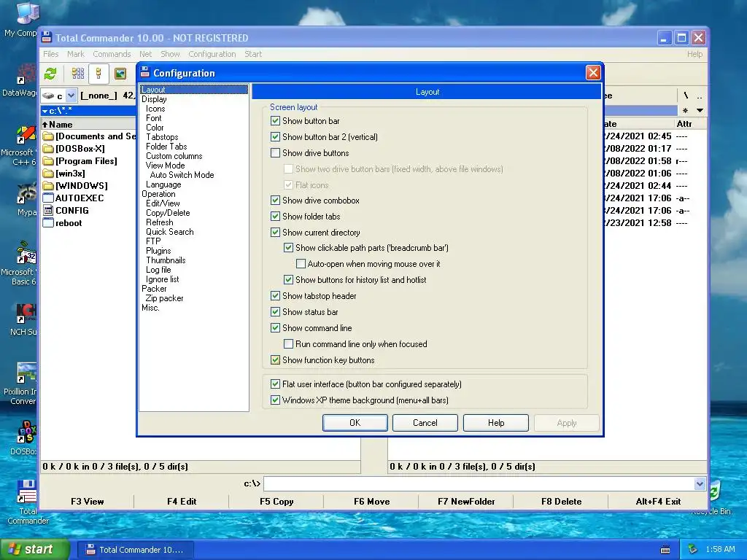Click Total Commander taskbar button

point(135,550)
